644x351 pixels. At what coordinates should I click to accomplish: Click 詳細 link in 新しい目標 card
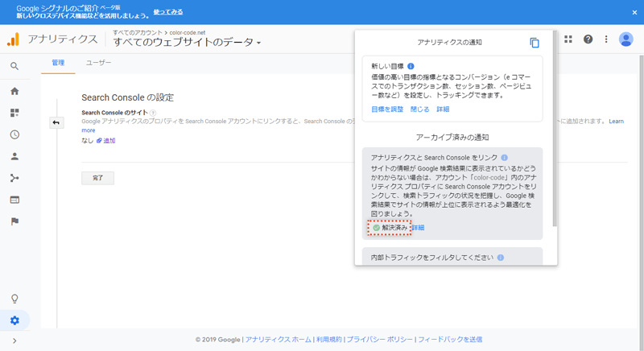pos(443,109)
